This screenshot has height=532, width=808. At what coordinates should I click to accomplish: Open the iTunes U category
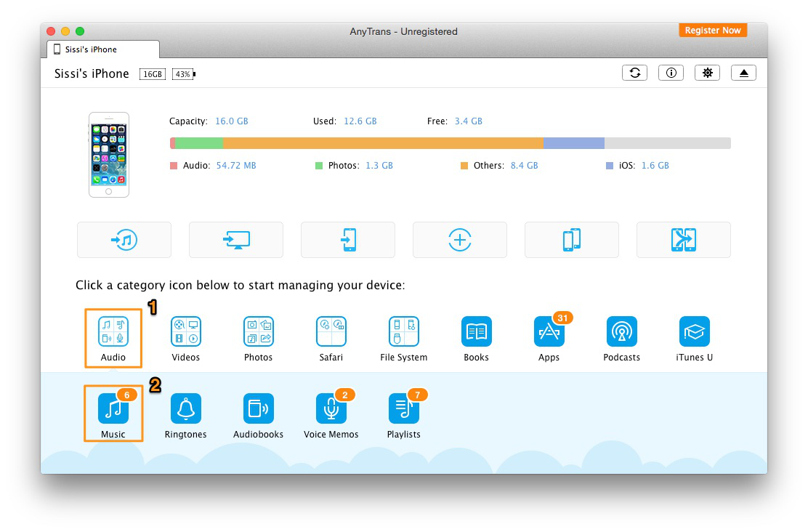pos(694,331)
